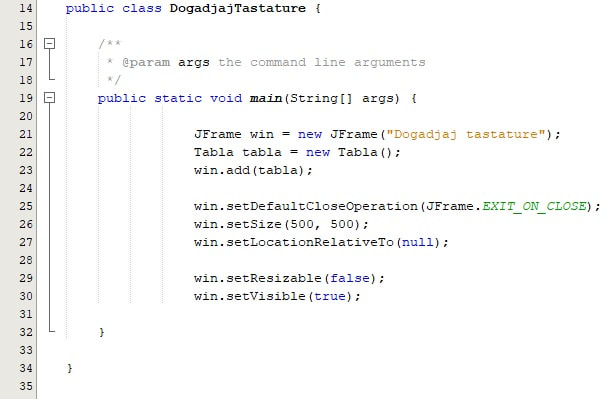
Task: Click the EXIT_ON_CLOSE constant
Action: click(x=534, y=206)
